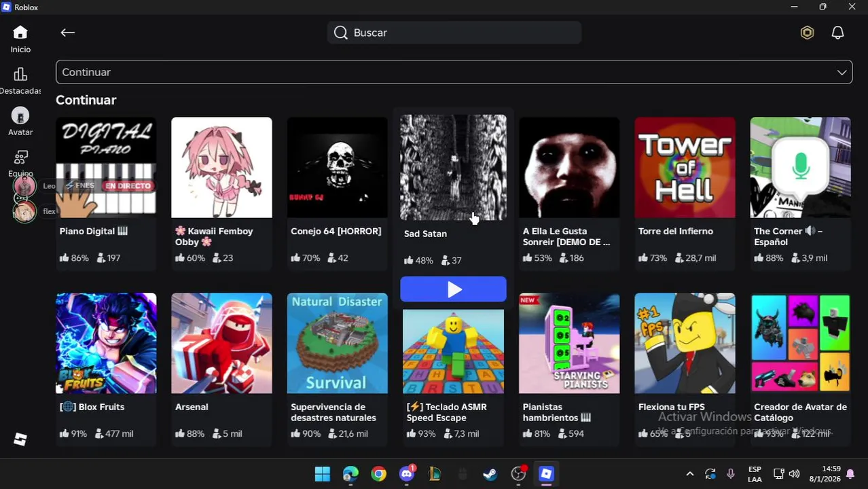868x489 pixels.
Task: Open League of Legends taskbar icon
Action: click(435, 474)
